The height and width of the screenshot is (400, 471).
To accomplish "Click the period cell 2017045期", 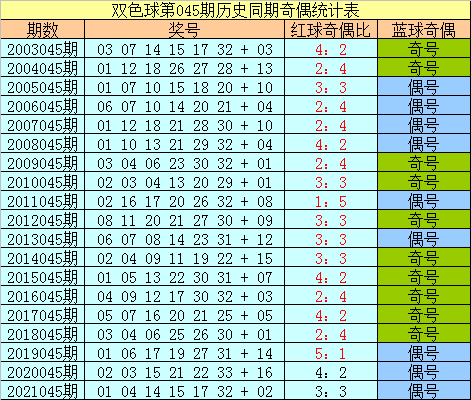I will (42, 315).
